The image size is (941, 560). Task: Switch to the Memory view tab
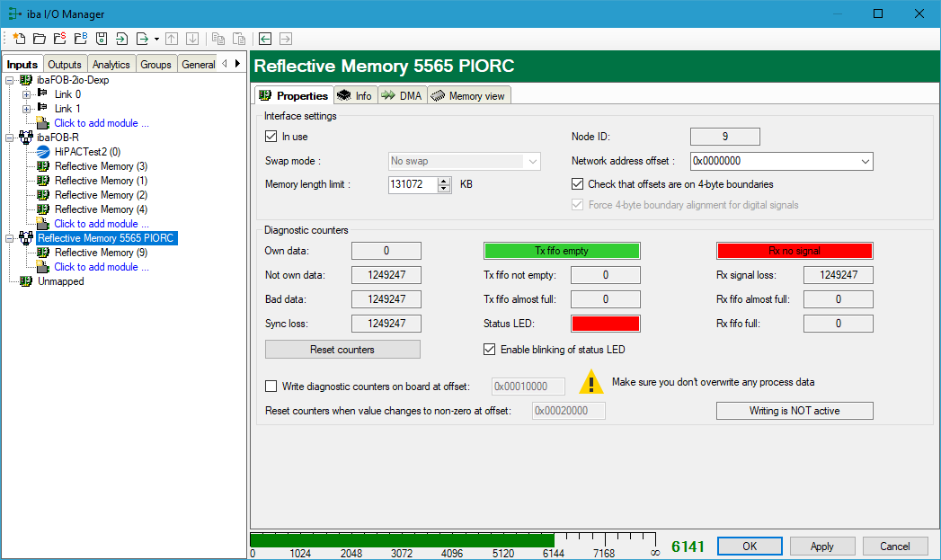click(x=468, y=96)
